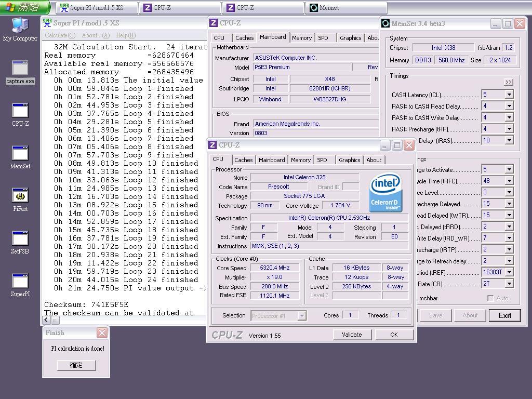Click the Core Speed value field
This screenshot has height=399, width=532.
pyautogui.click(x=275, y=268)
